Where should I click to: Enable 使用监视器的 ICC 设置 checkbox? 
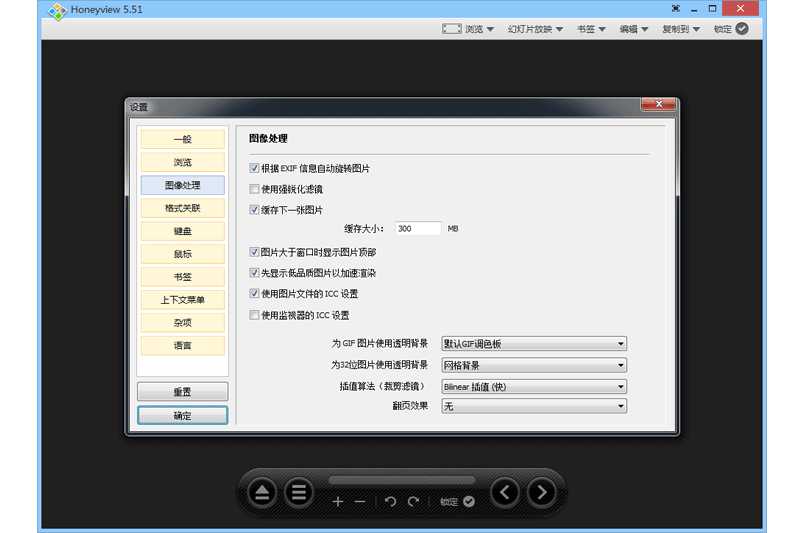[254, 315]
